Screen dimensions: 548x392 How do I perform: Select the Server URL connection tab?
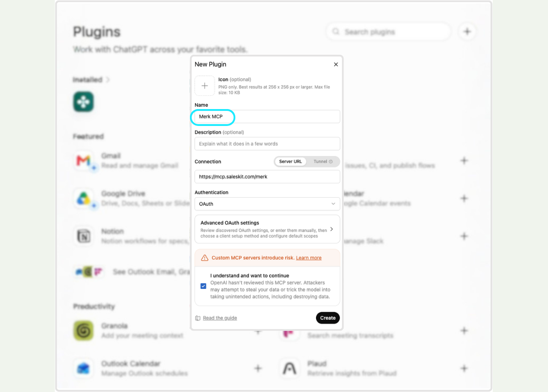click(x=290, y=162)
